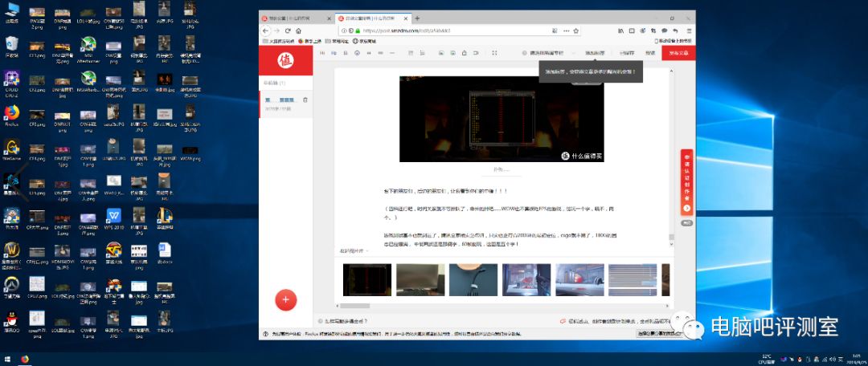
Task: Select the Firefox desktop shortcut
Action: click(11, 115)
